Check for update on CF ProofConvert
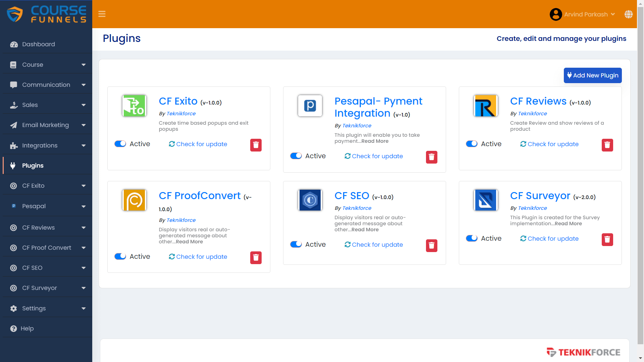Viewport: 644px width, 362px height. click(198, 257)
